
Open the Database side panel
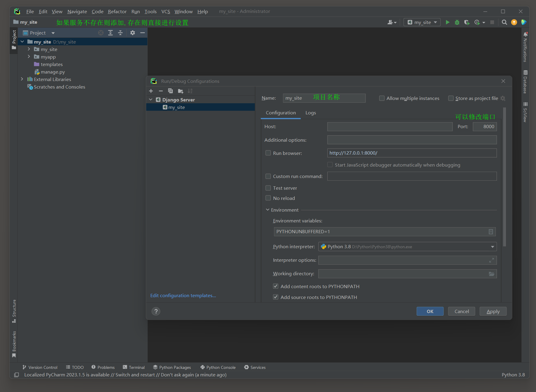525,82
